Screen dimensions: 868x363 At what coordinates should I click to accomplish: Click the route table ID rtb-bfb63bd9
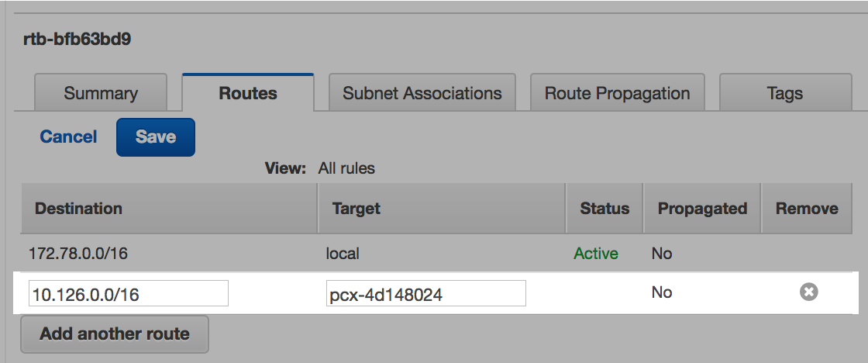[x=77, y=39]
